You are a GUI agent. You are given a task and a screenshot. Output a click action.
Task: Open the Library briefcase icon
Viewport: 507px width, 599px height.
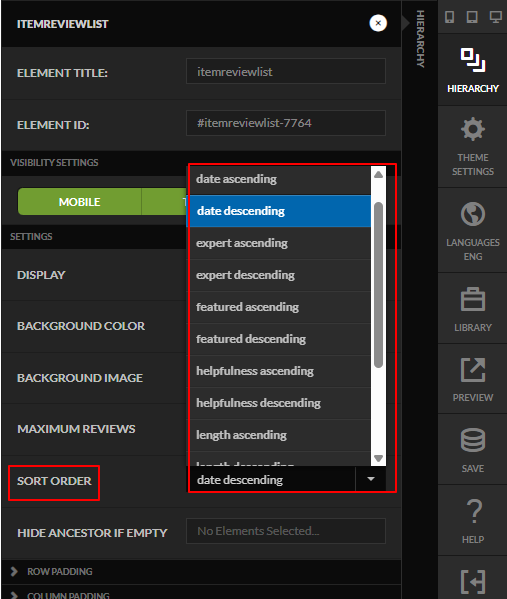tap(473, 299)
